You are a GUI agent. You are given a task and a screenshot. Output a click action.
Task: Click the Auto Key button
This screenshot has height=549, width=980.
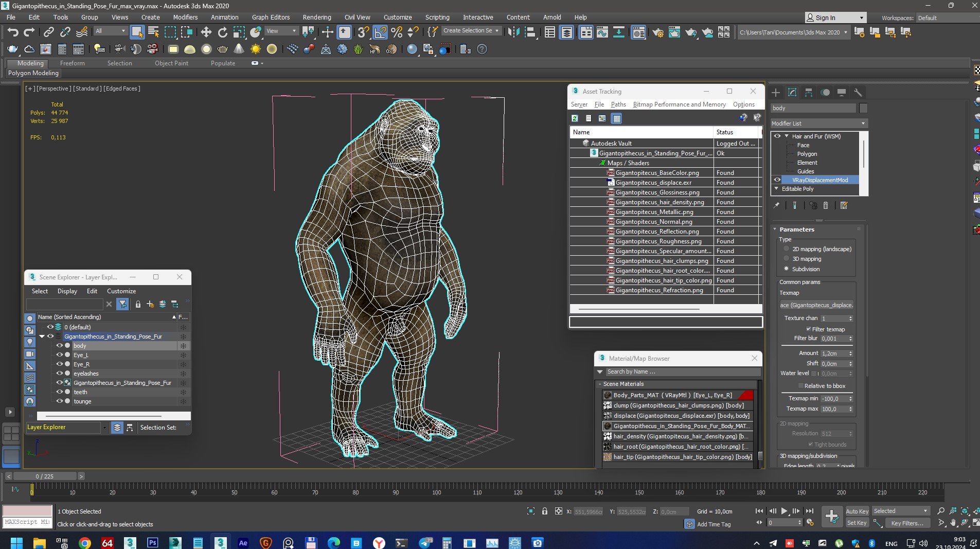(x=857, y=511)
